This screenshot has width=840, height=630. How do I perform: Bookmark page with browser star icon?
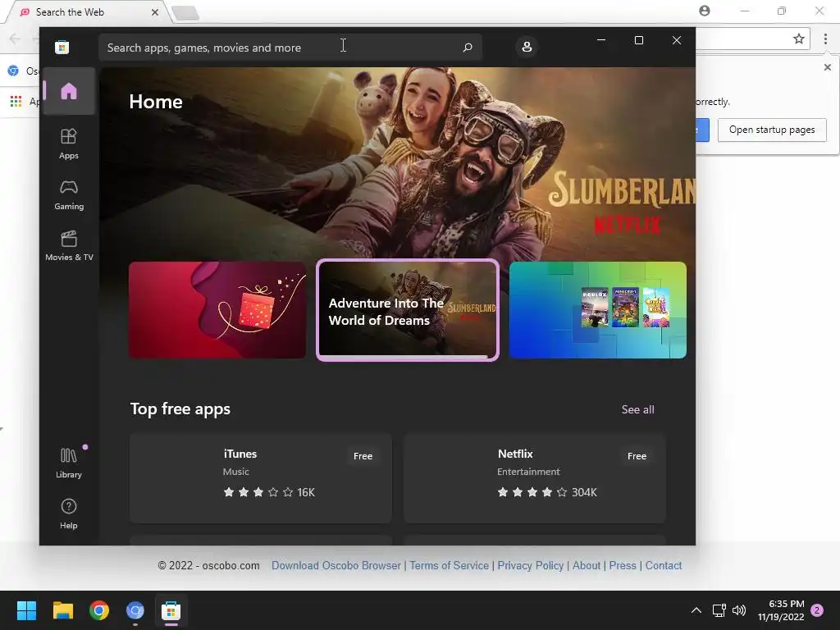coord(799,39)
